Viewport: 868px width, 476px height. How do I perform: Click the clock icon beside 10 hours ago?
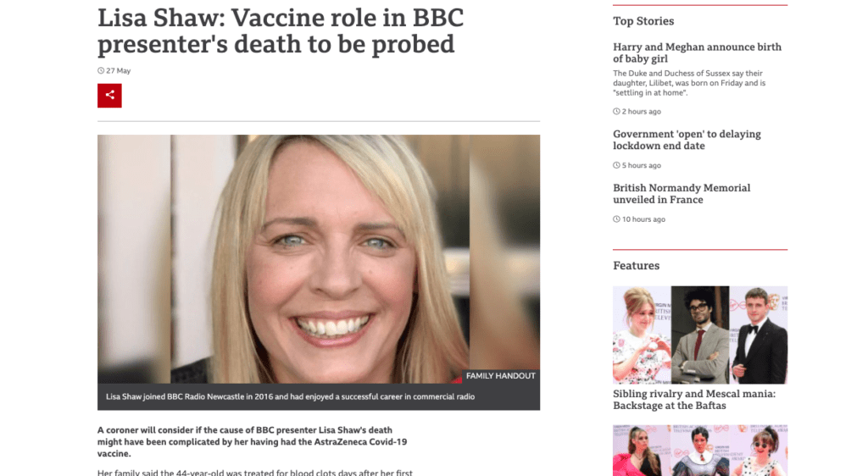(616, 219)
